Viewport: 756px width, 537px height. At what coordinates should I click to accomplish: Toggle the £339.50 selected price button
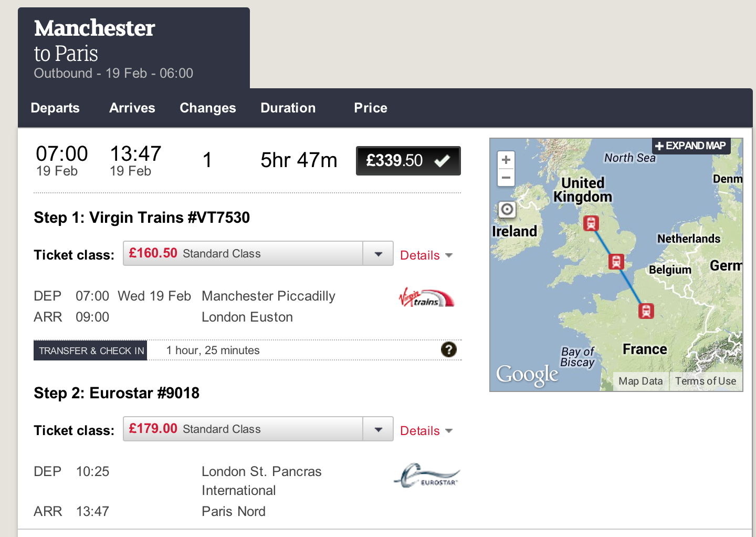408,161
